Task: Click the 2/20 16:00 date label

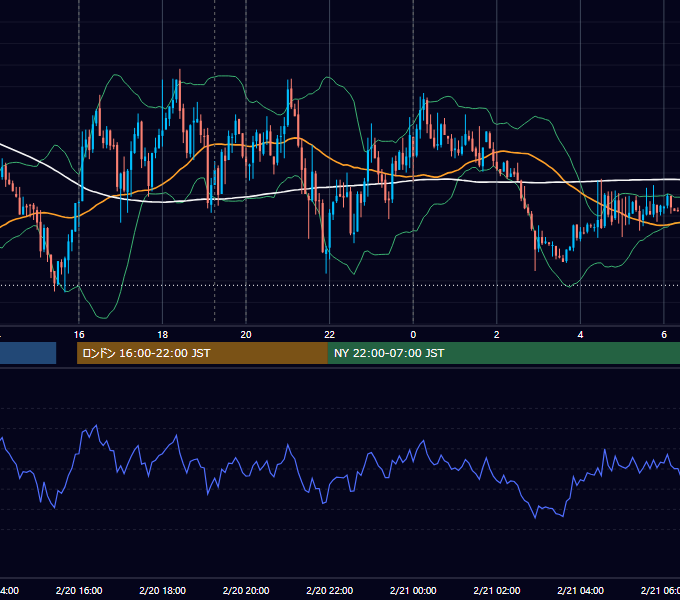Action: pyautogui.click(x=79, y=590)
